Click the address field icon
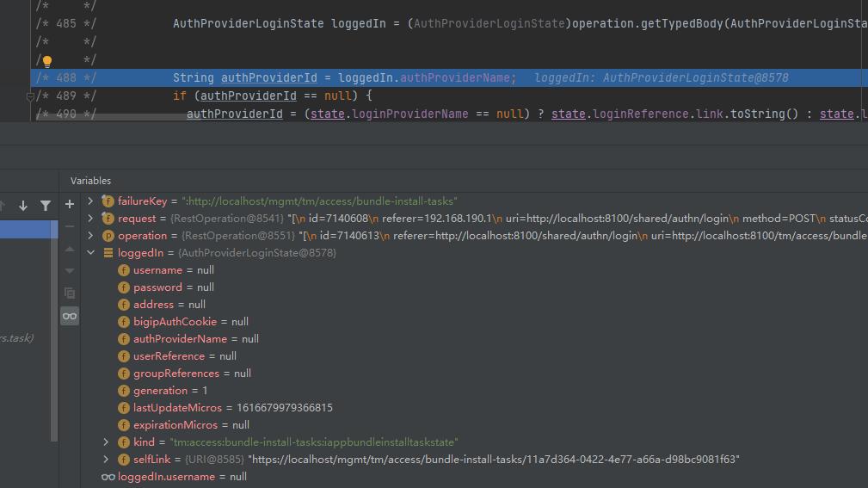The width and height of the screenshot is (868, 488). coord(123,304)
